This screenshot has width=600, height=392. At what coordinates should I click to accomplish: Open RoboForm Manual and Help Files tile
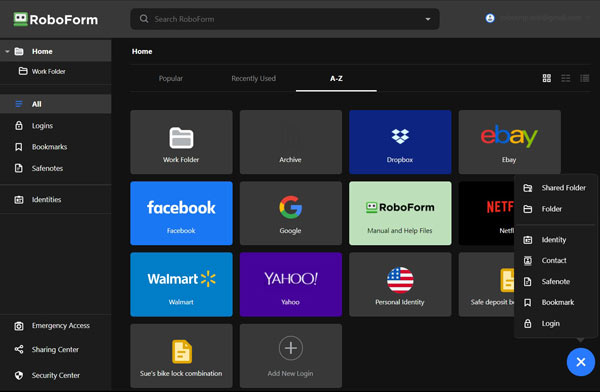(x=400, y=213)
